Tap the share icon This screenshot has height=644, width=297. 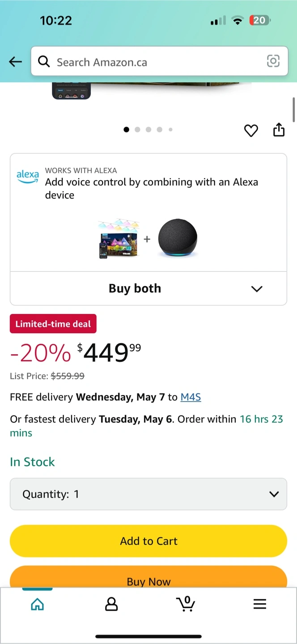click(x=279, y=130)
